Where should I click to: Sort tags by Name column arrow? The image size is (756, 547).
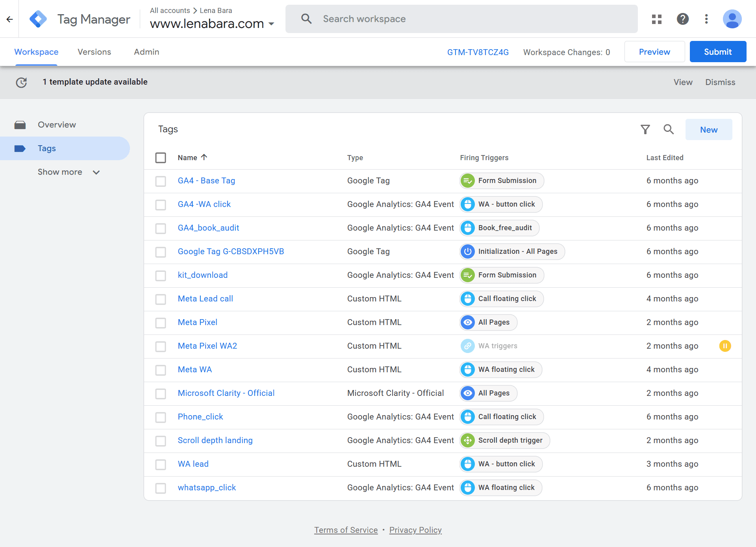[204, 157]
